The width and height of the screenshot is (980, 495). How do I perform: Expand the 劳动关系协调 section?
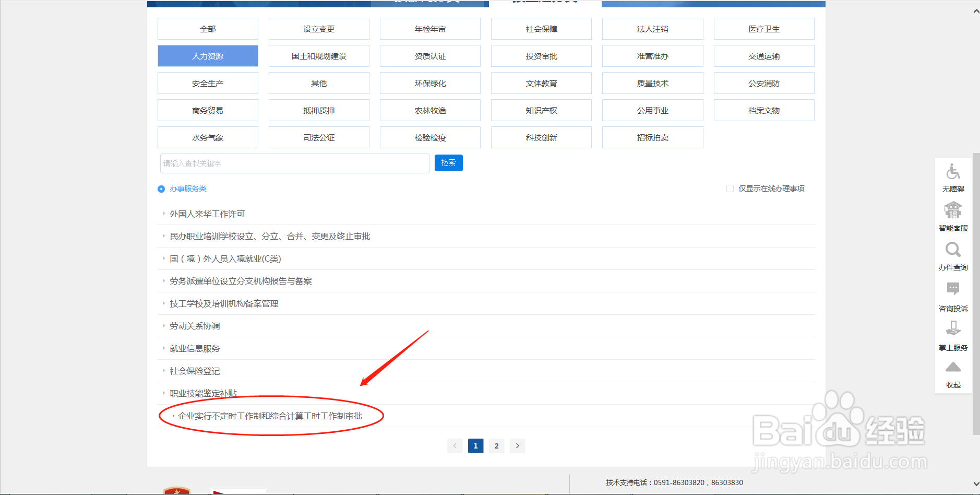(x=194, y=326)
